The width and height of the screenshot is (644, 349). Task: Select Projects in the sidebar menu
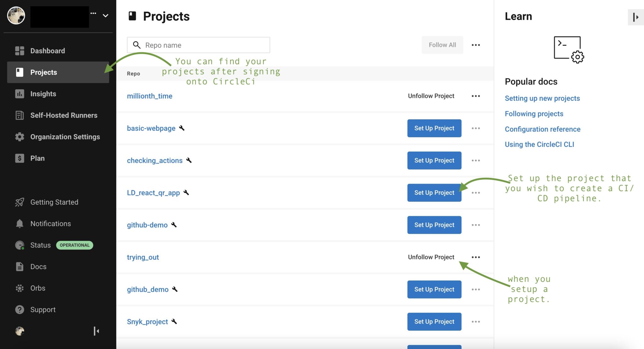click(44, 72)
